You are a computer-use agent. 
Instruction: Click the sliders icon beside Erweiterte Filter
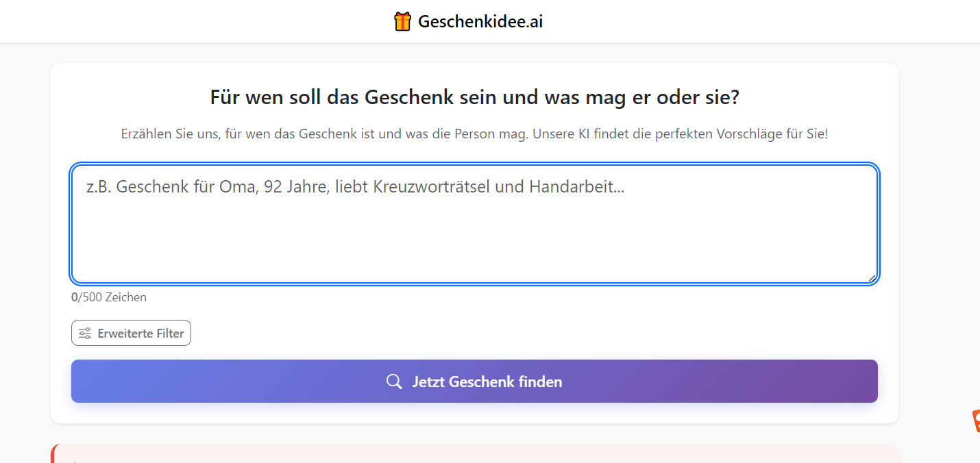pos(85,334)
